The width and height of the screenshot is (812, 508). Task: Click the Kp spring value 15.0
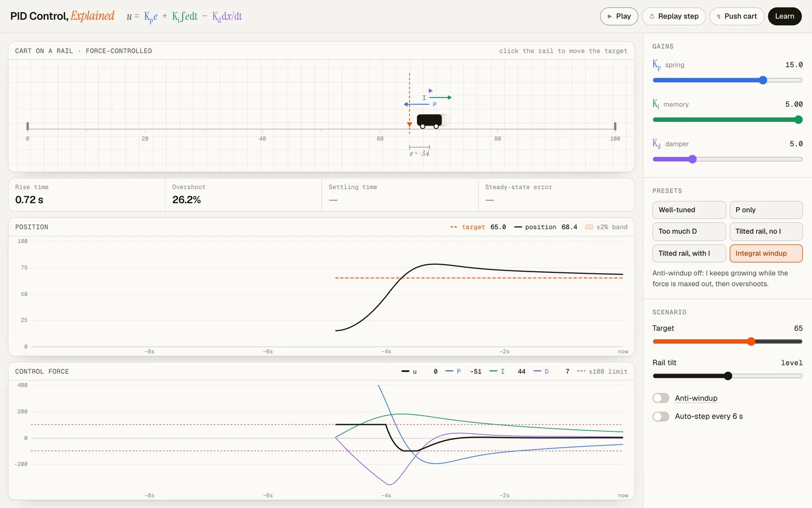[794, 65]
